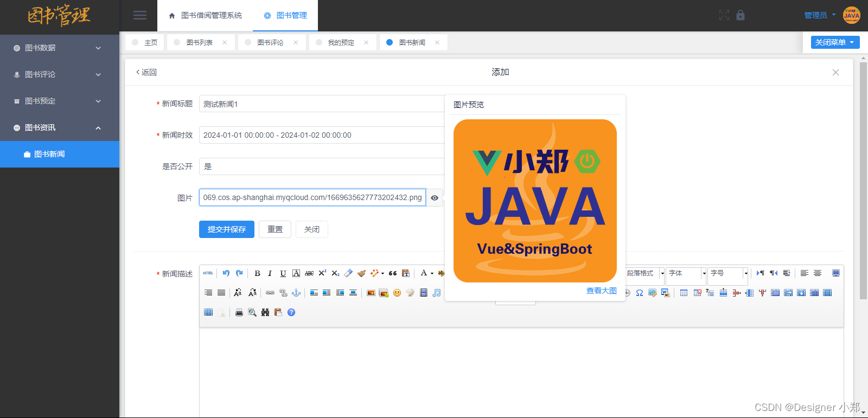Toggle the sidebar with the hamburger icon
The width and height of the screenshot is (868, 418).
click(x=140, y=15)
